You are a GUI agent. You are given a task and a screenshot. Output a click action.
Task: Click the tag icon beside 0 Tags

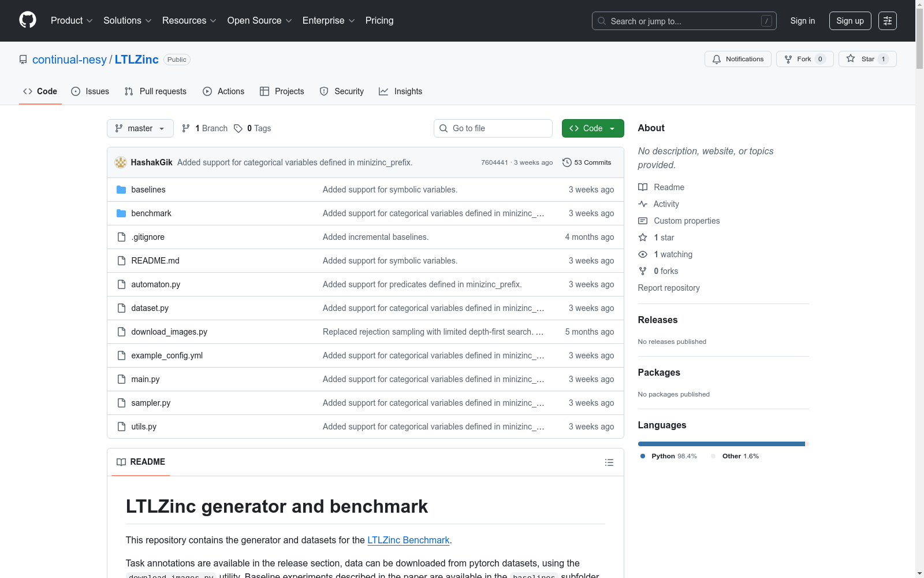pos(238,128)
